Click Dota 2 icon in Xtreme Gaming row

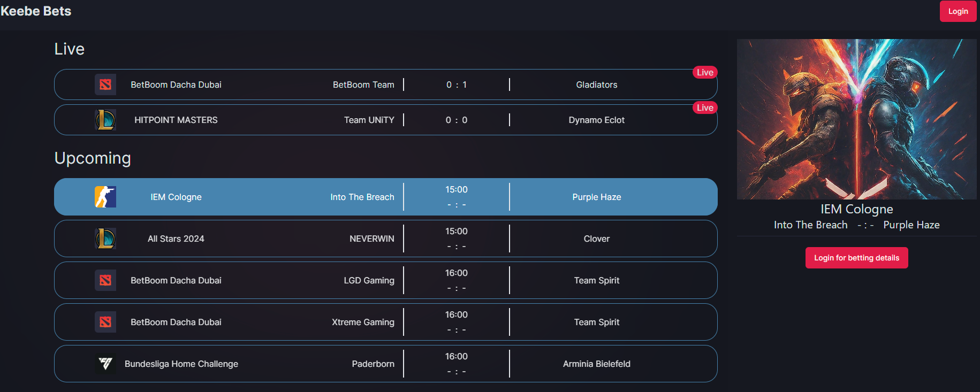105,322
